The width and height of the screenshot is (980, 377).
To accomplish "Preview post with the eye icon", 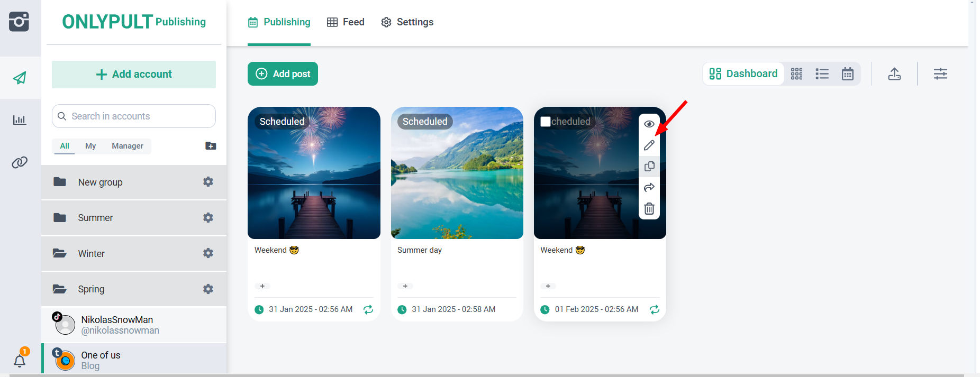I will [x=649, y=124].
